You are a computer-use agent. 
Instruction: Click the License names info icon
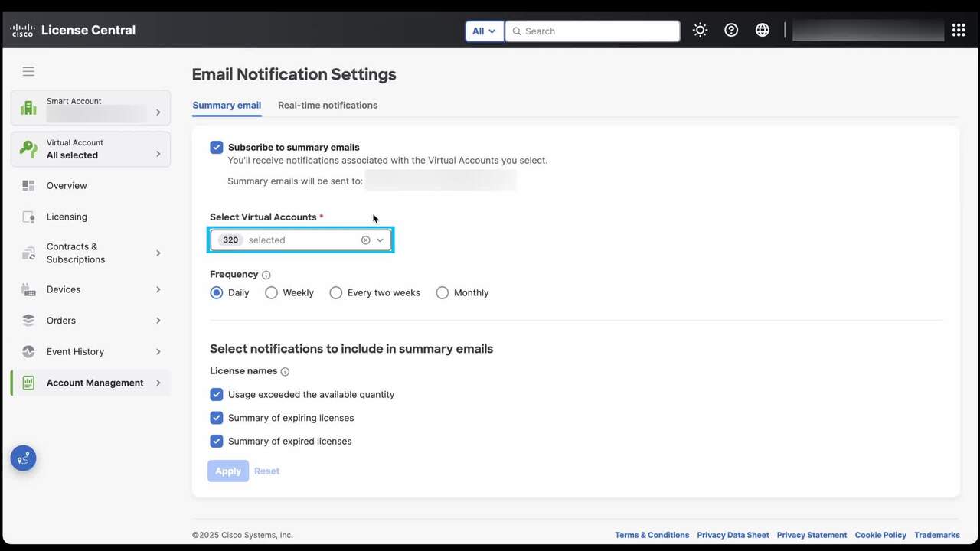(285, 372)
